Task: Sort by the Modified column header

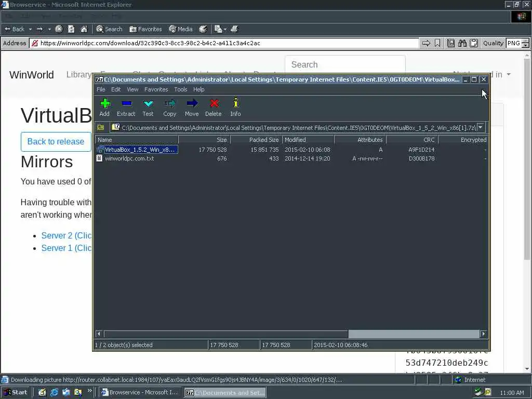Action: click(x=308, y=140)
